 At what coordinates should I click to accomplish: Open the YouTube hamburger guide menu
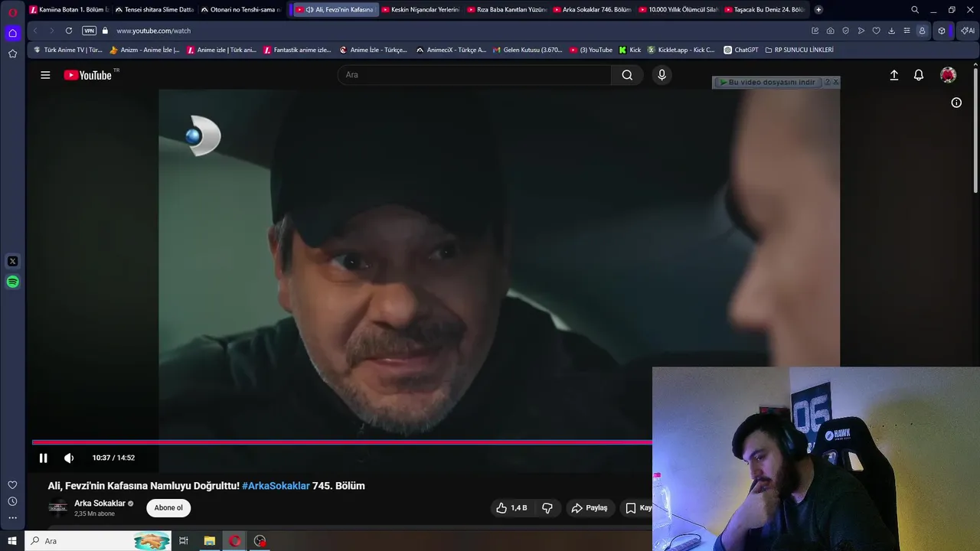pos(45,75)
